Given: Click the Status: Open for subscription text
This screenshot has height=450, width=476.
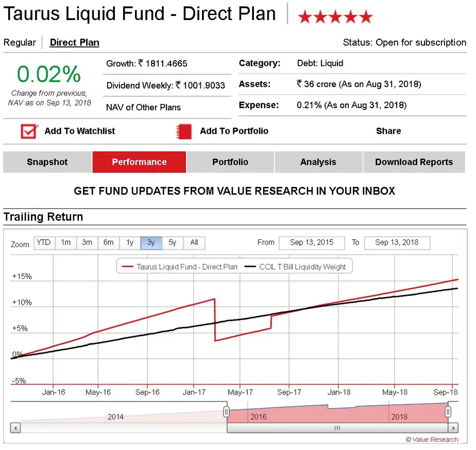Looking at the screenshot, I should click(405, 43).
